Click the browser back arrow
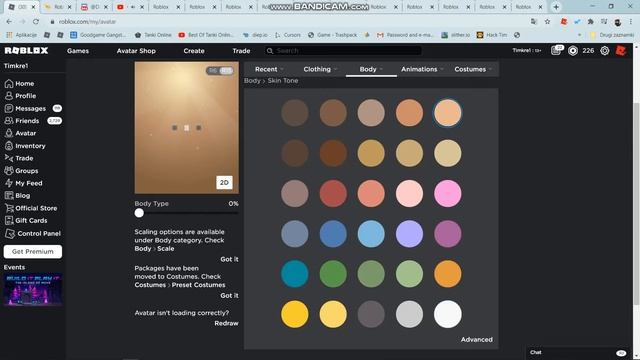 9,22
